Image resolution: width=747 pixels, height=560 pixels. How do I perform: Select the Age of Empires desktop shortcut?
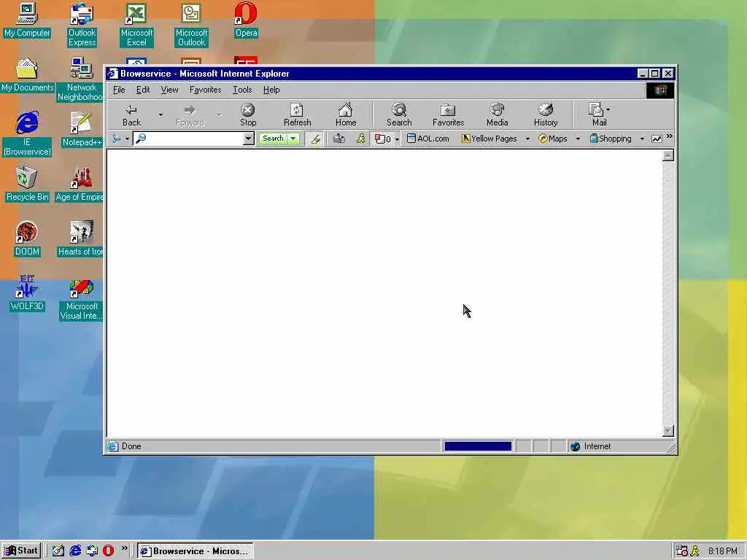(x=80, y=184)
